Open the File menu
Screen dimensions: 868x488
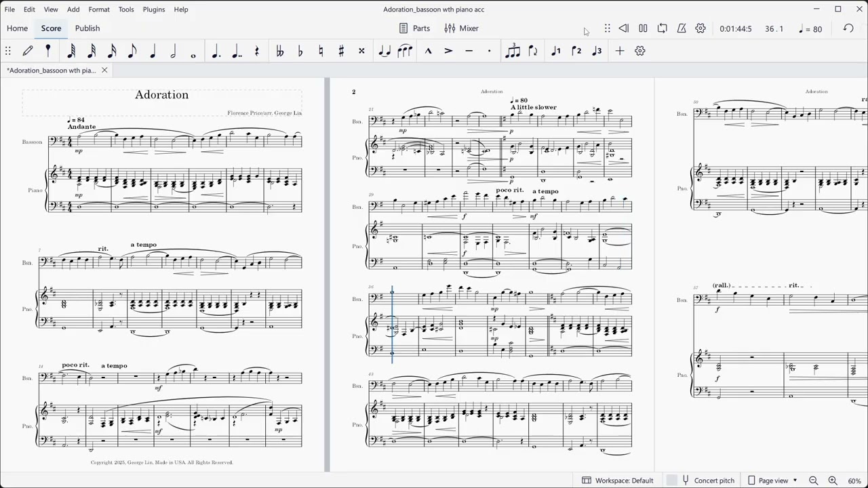pos(9,9)
